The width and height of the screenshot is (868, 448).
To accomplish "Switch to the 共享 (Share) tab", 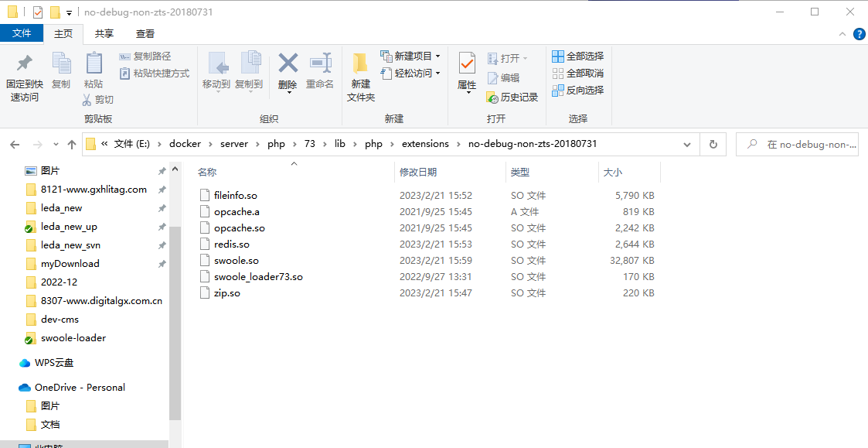I will coord(104,34).
